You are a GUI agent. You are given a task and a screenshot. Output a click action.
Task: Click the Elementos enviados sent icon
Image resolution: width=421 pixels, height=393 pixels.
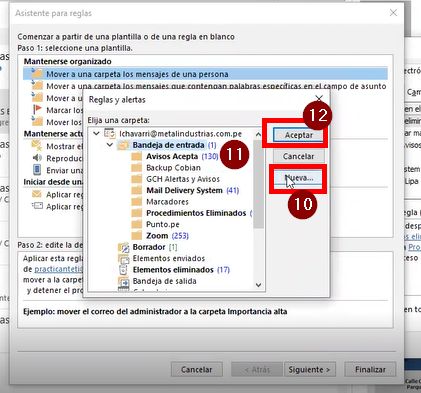pos(124,259)
